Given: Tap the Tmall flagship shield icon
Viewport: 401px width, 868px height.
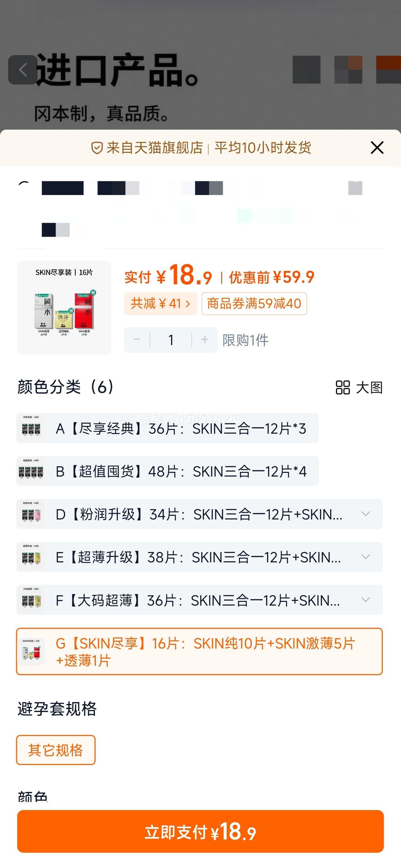Looking at the screenshot, I should pyautogui.click(x=97, y=148).
